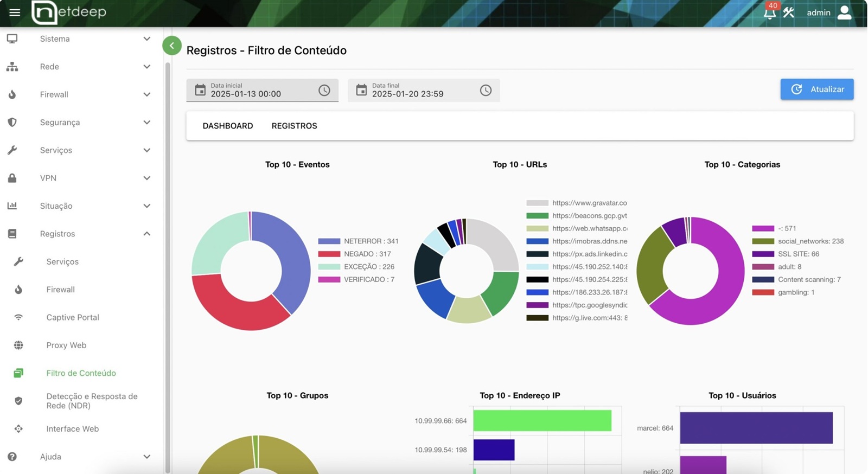Click the Segurança shield icon
This screenshot has width=868, height=474.
point(12,122)
